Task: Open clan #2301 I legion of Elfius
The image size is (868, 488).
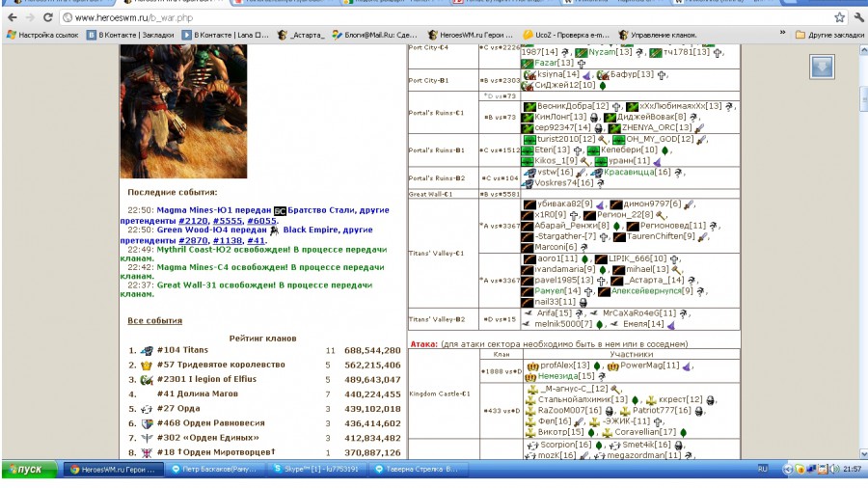Action: pyautogui.click(x=206, y=379)
